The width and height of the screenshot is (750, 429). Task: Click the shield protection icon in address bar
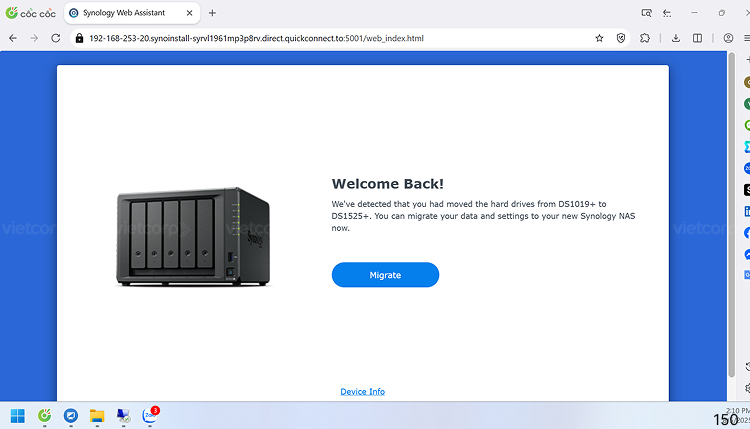pos(621,38)
